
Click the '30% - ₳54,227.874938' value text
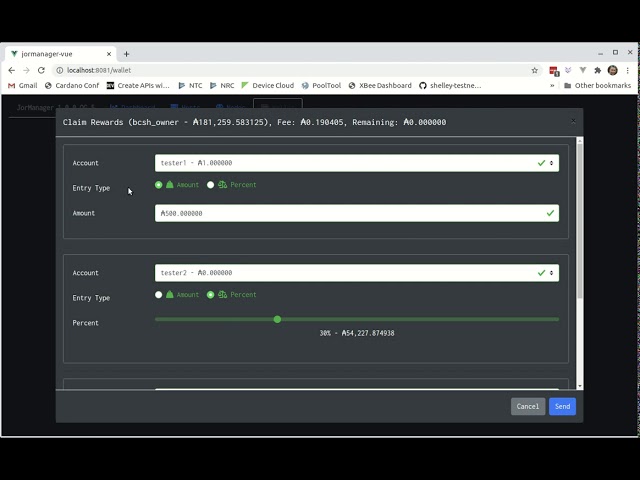(357, 333)
